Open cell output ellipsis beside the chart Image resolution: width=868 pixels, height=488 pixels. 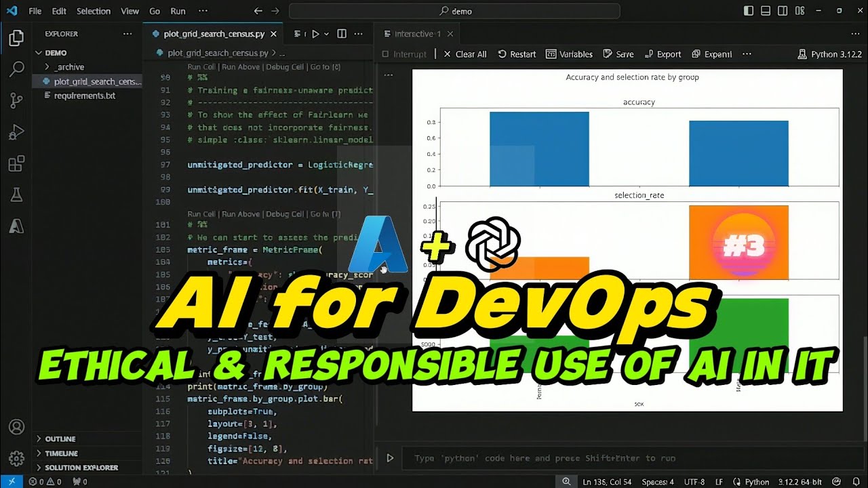[389, 75]
